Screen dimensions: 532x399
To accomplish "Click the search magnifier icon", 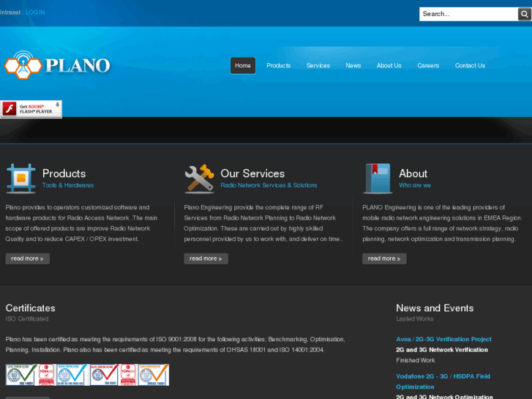I will 524,14.
